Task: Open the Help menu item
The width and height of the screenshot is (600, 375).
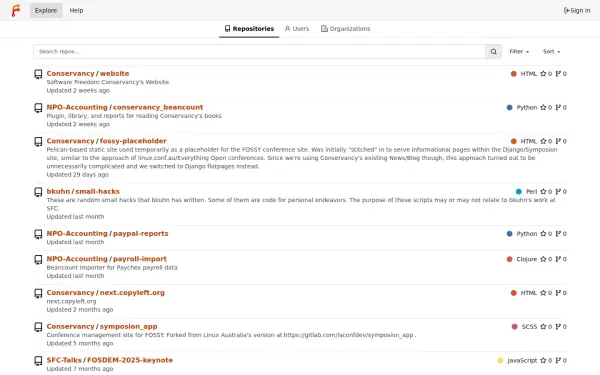Action: [76, 10]
